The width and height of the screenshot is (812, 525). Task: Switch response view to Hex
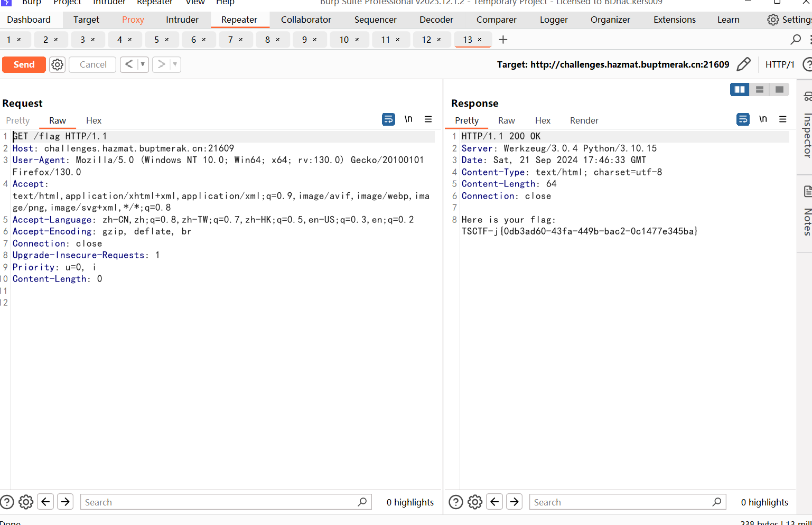pyautogui.click(x=543, y=120)
